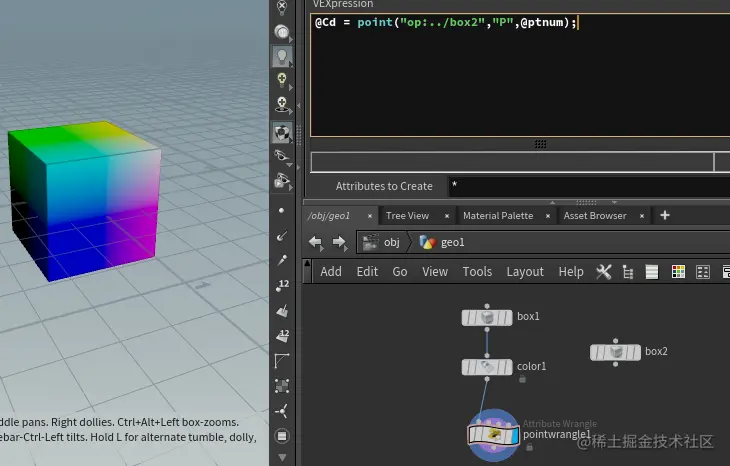730x466 pixels.
Task: Enable high quality lighting with shadows icon
Action: tap(282, 105)
